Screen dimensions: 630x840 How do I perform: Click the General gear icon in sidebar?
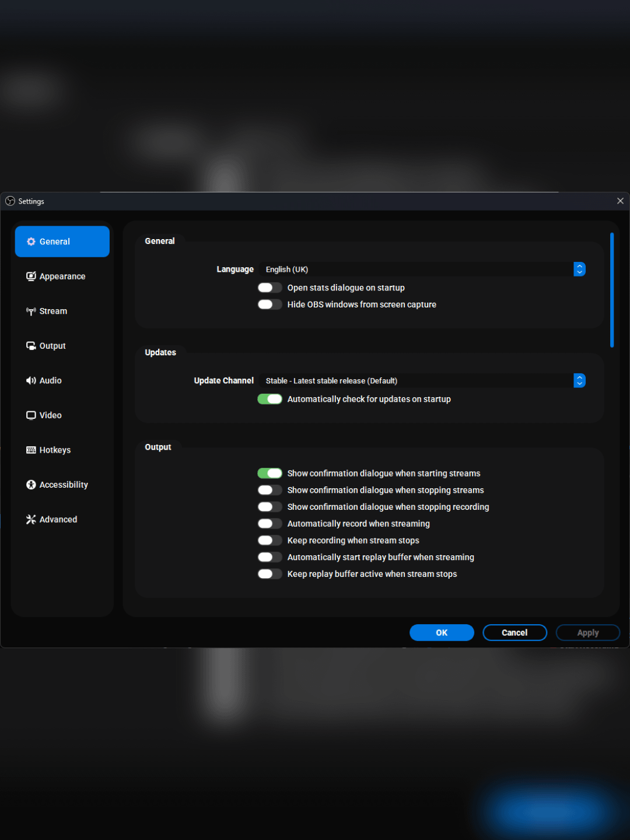[31, 242]
